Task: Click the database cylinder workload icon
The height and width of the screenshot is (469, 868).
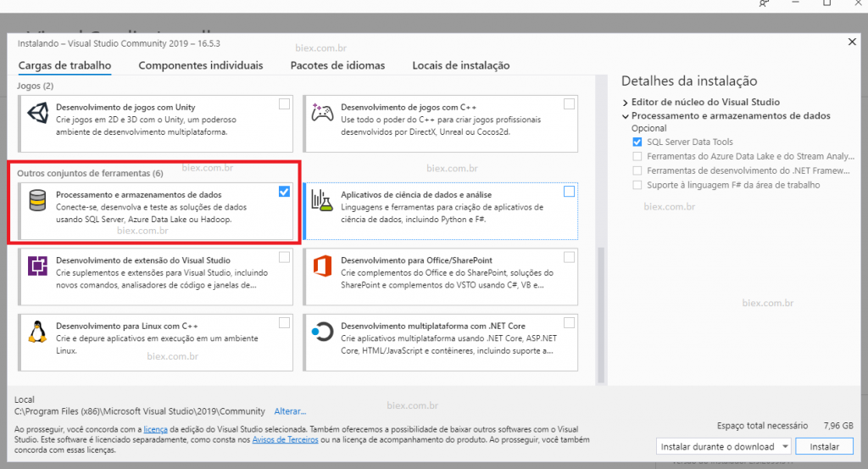Action: coord(37,200)
